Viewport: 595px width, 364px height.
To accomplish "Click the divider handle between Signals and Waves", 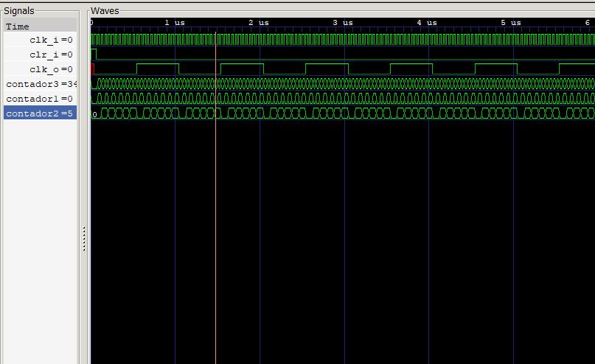I will pyautogui.click(x=84, y=238).
